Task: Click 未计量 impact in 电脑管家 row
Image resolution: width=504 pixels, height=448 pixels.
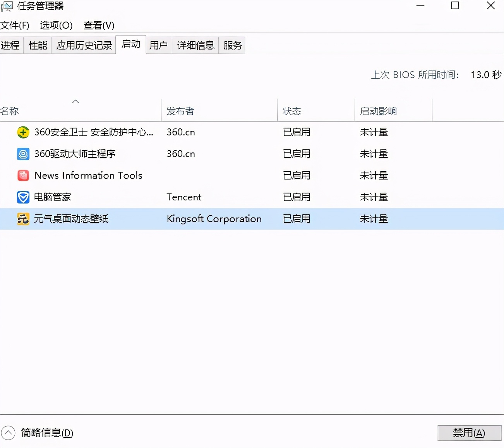Action: [374, 197]
